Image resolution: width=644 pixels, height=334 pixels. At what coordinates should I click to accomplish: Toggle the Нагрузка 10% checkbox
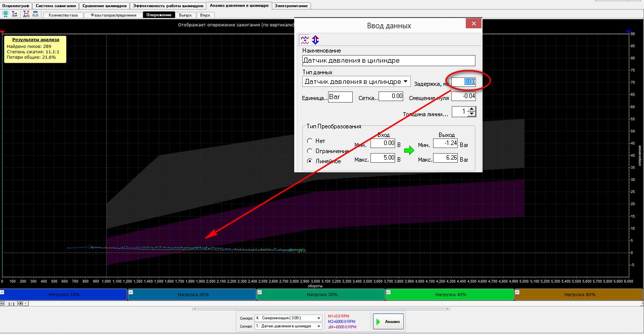[x=3, y=292]
